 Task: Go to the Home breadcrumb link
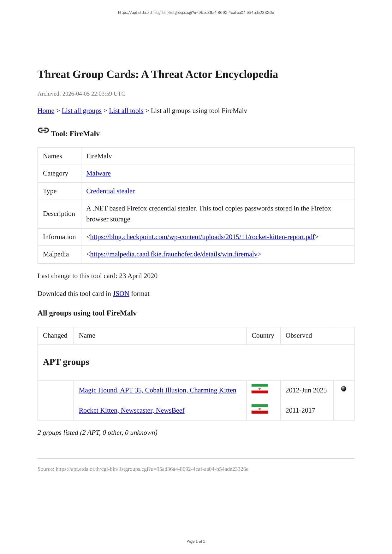coord(46,111)
